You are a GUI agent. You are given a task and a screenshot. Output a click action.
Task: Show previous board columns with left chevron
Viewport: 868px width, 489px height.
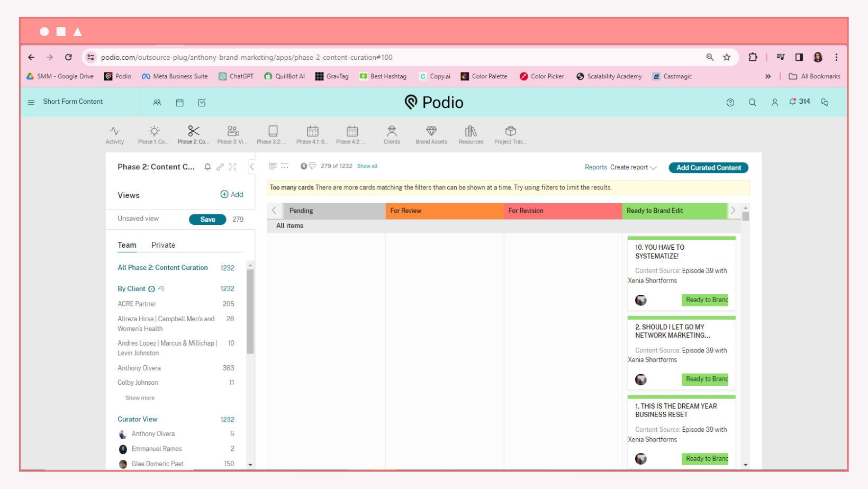pyautogui.click(x=274, y=211)
